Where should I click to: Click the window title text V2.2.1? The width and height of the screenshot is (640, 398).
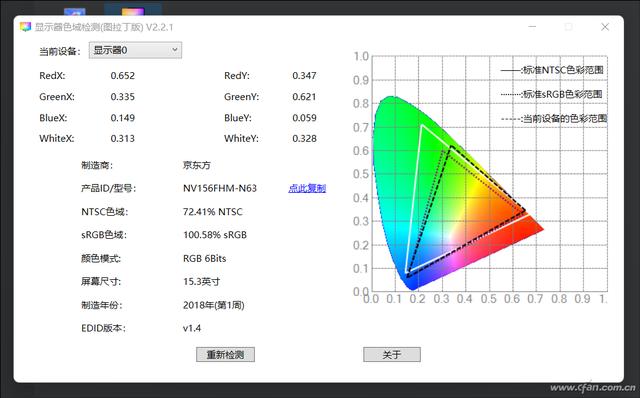tap(160, 27)
